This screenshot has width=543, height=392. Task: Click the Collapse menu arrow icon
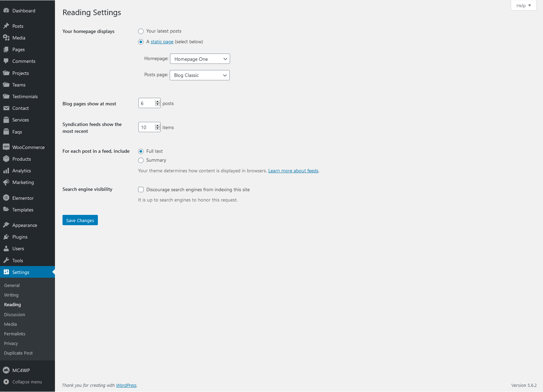coord(6,382)
